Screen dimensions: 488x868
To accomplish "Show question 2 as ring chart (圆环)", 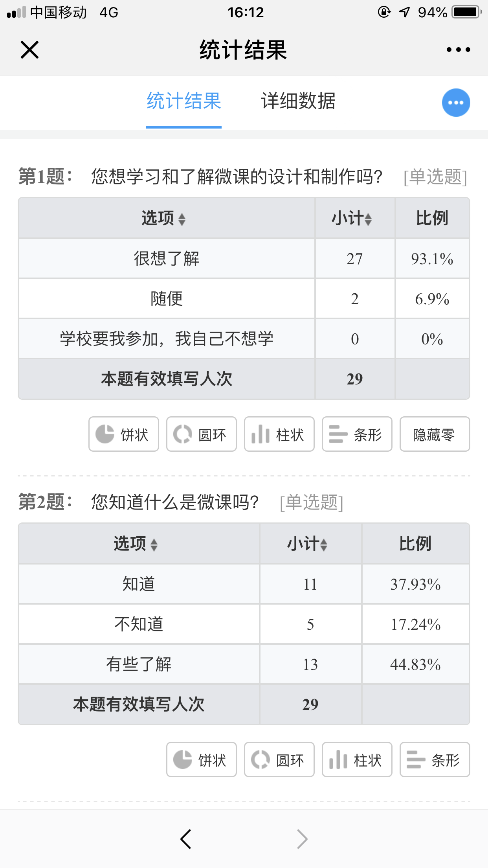I will pyautogui.click(x=279, y=759).
